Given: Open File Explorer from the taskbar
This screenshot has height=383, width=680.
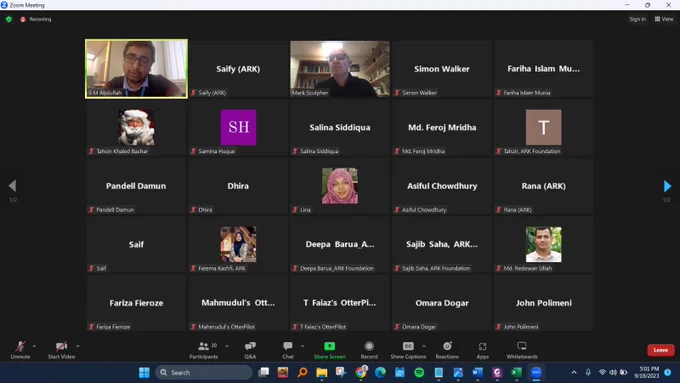Looking at the screenshot, I should point(321,373).
